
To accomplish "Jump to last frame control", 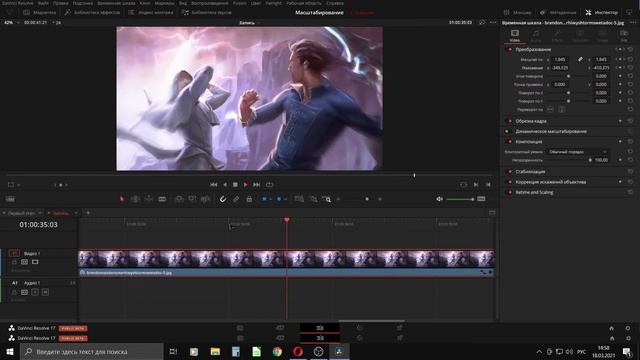I will tap(256, 184).
